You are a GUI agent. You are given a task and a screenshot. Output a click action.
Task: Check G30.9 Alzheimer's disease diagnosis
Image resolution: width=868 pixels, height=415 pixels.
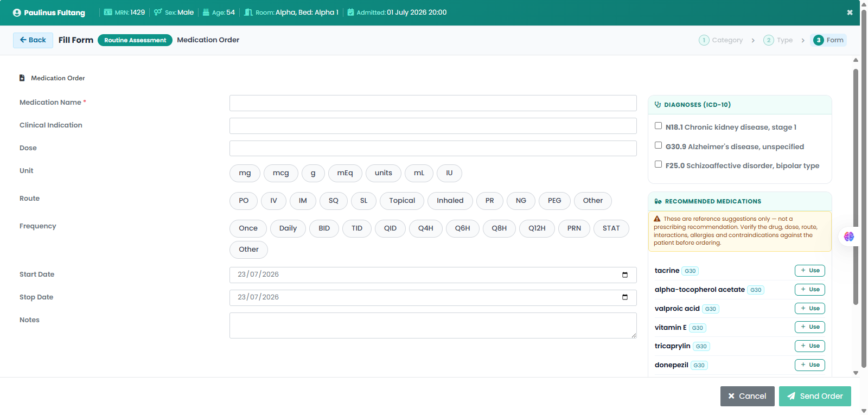(x=658, y=145)
